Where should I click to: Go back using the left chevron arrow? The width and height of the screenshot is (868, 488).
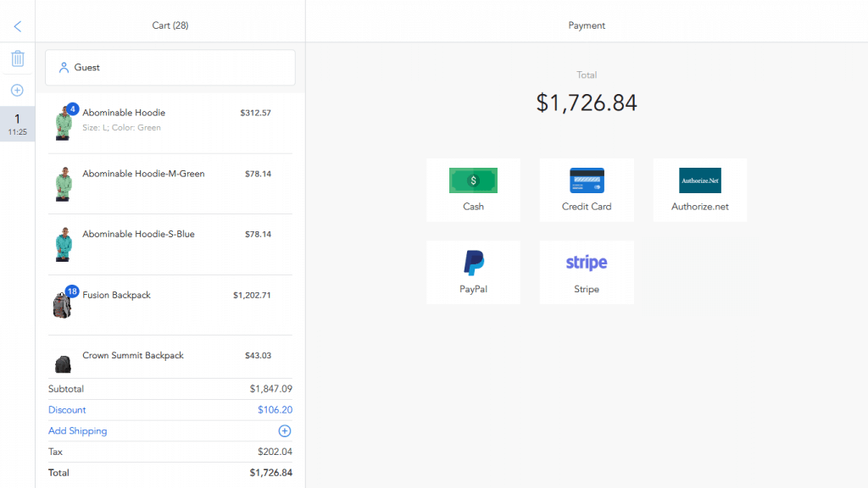pos(17,25)
